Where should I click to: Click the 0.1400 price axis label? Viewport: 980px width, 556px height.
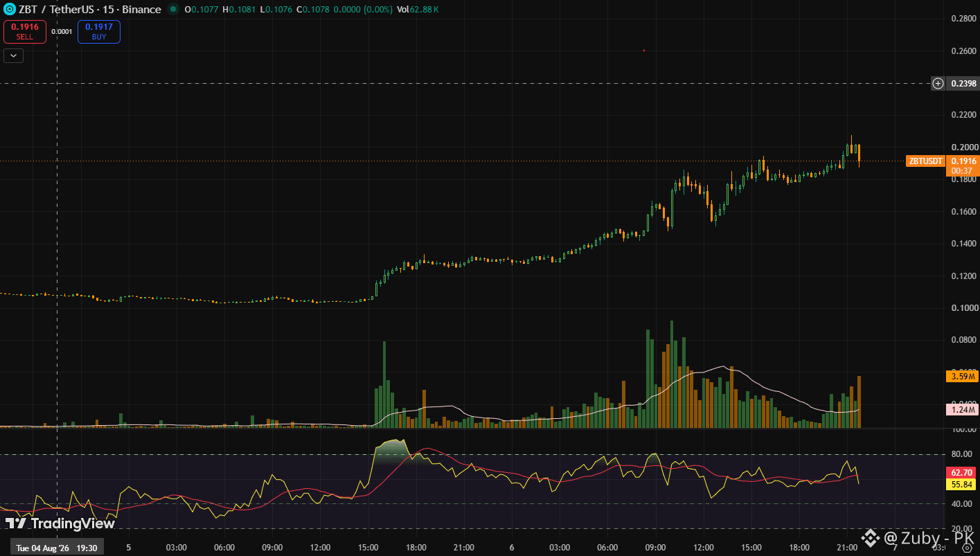(963, 244)
